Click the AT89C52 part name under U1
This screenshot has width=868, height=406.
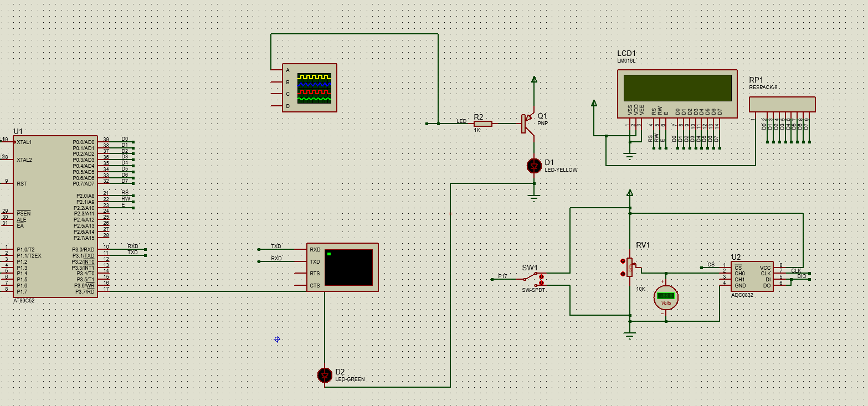coord(24,301)
